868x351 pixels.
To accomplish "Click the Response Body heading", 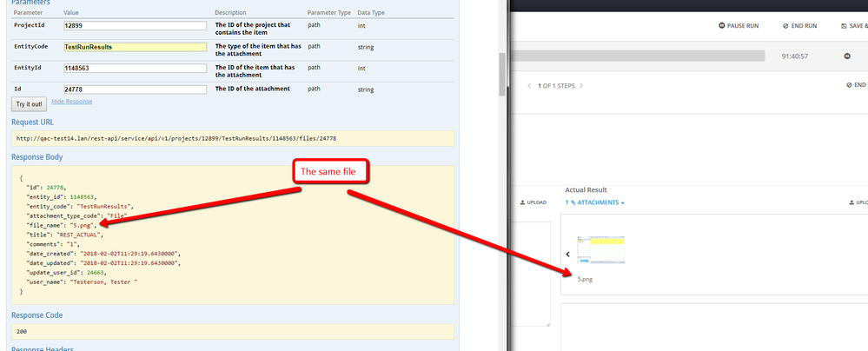I will pyautogui.click(x=37, y=157).
